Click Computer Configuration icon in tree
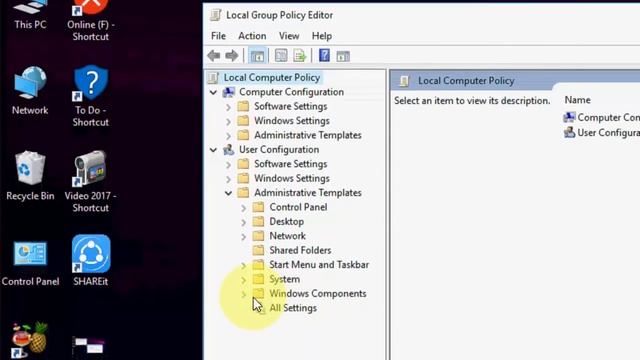The height and width of the screenshot is (360, 640). 229,92
